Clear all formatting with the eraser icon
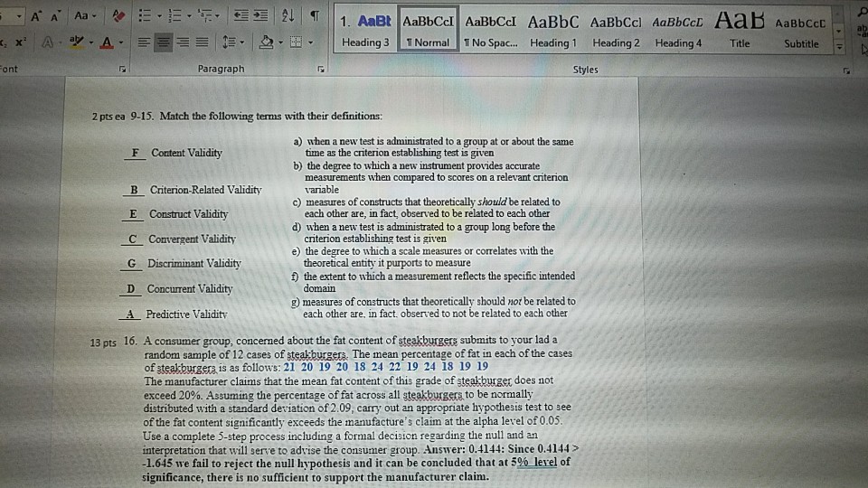Viewport: 868px width, 488px height. click(118, 16)
